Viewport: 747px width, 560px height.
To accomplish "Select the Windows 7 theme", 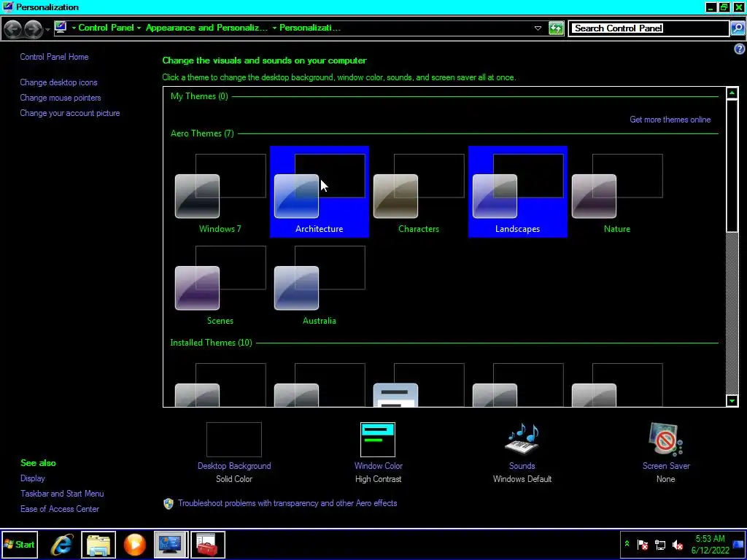I will click(x=220, y=192).
